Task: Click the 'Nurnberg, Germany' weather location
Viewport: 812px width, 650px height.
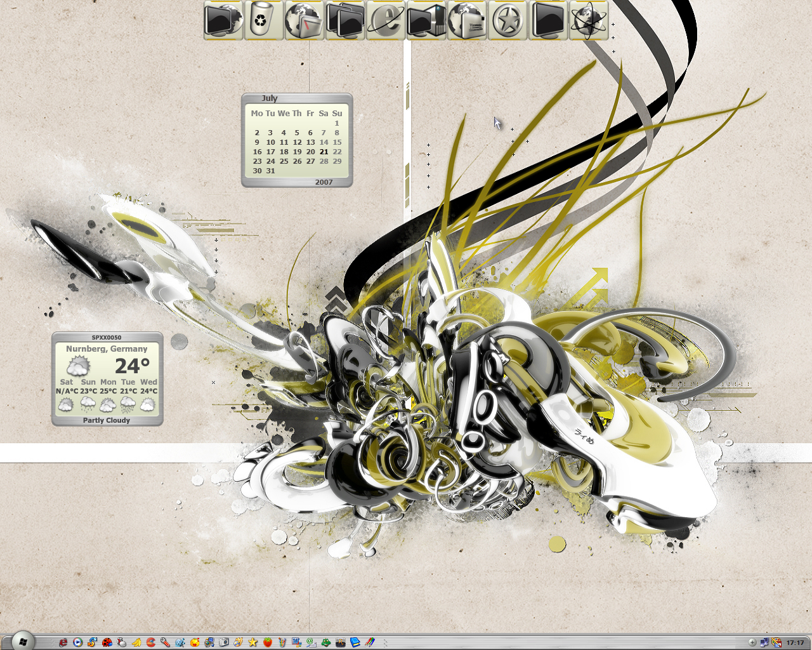Action: click(x=107, y=348)
